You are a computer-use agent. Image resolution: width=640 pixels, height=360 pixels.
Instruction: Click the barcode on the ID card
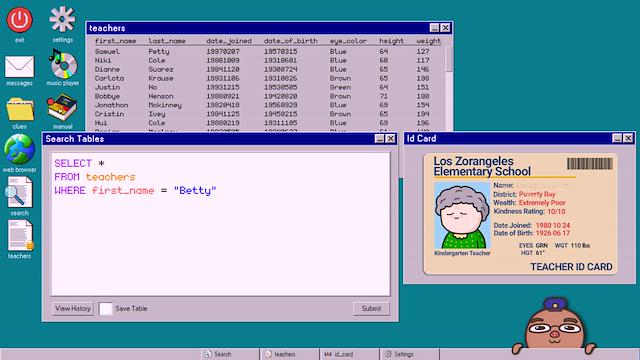coord(590,164)
